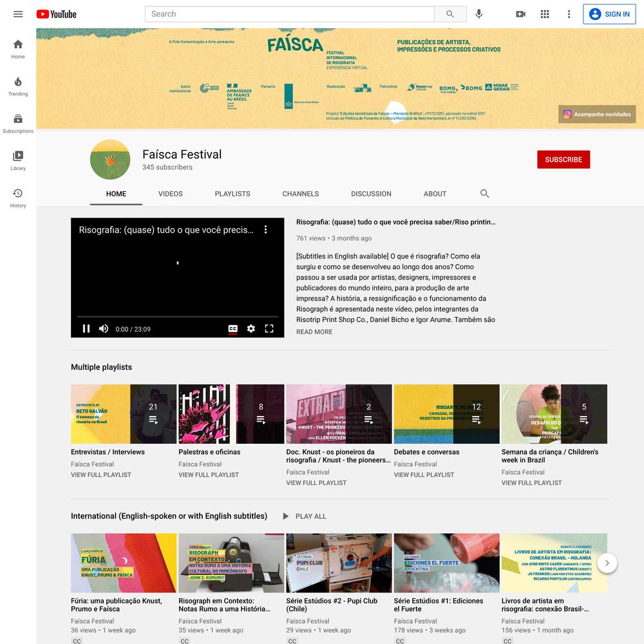View full Debates e conversas playlist

pyautogui.click(x=424, y=475)
